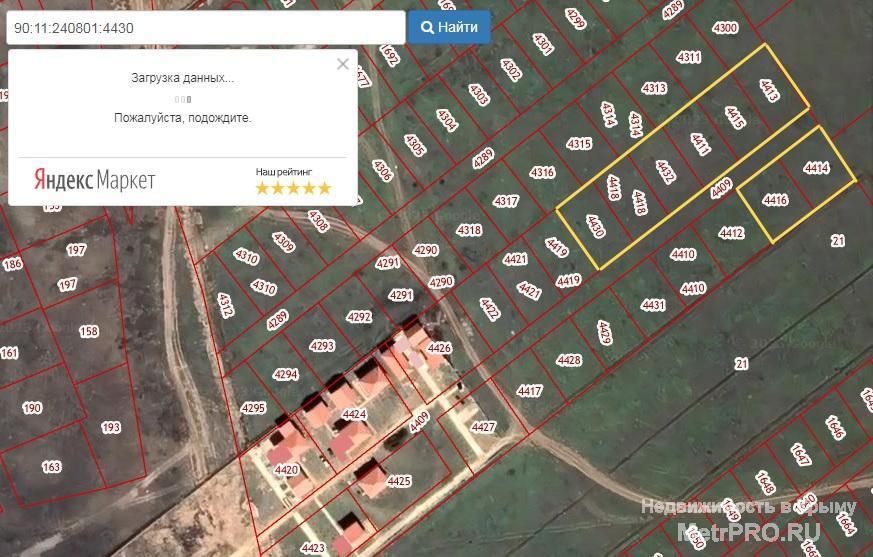Select parcel label 4294

[x=285, y=375]
